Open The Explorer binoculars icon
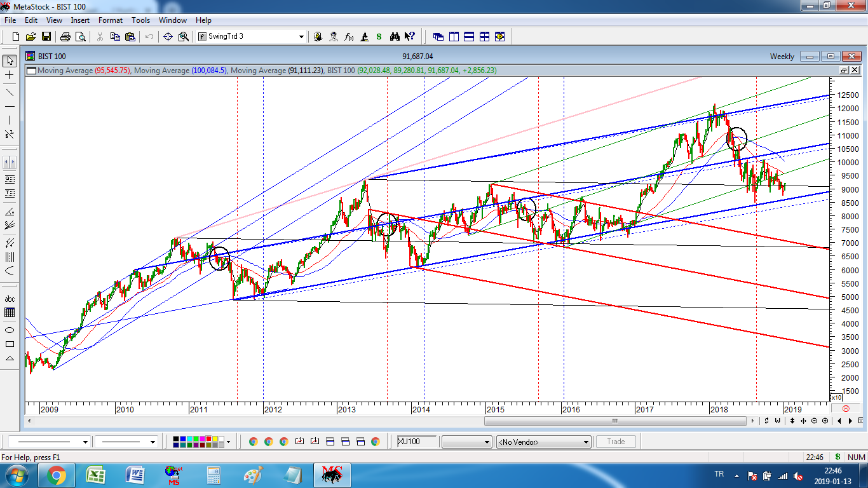 tap(395, 37)
